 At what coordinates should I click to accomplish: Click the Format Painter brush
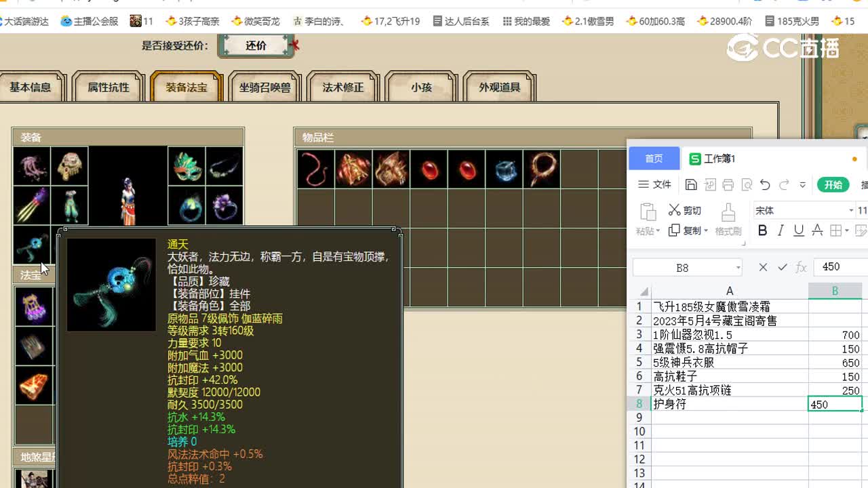coord(728,220)
